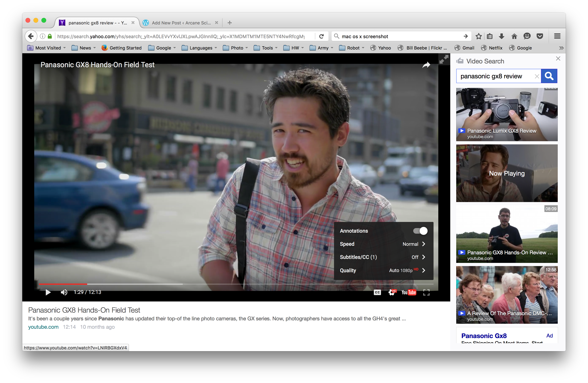Clear the video search field X
The height and width of the screenshot is (383, 588).
click(537, 76)
